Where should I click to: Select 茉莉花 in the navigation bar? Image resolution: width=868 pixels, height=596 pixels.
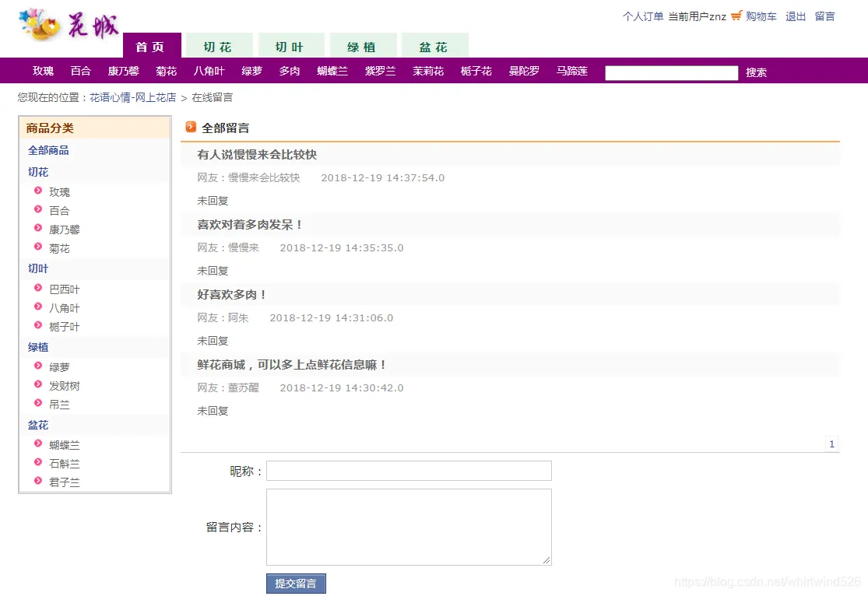point(428,71)
